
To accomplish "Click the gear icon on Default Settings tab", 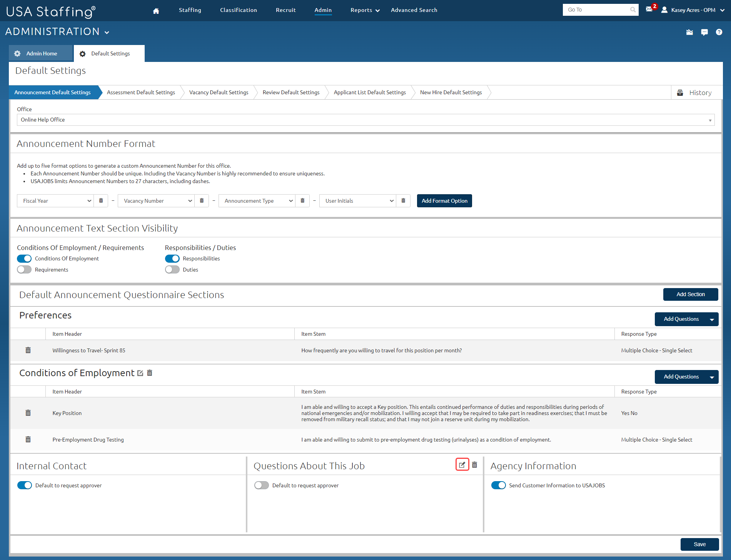I will 82,54.
